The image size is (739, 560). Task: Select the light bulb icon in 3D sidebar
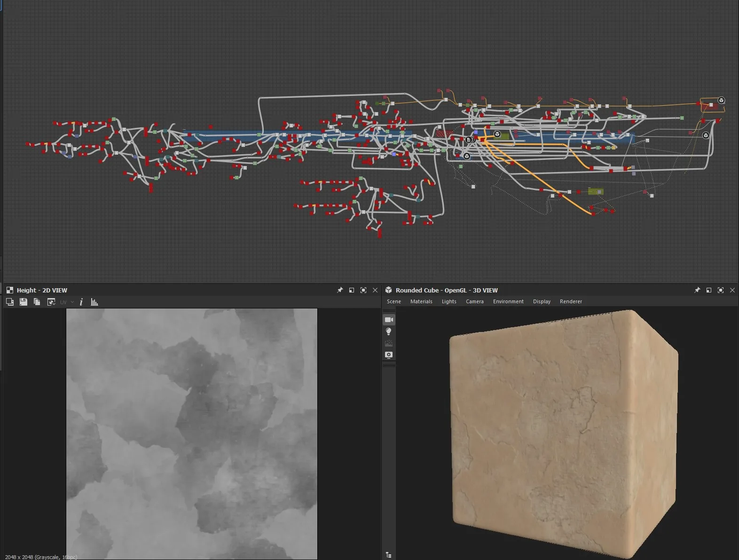coord(389,331)
